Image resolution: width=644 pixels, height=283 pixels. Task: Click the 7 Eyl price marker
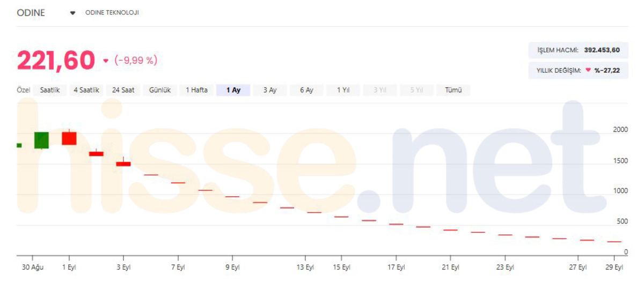(x=178, y=183)
